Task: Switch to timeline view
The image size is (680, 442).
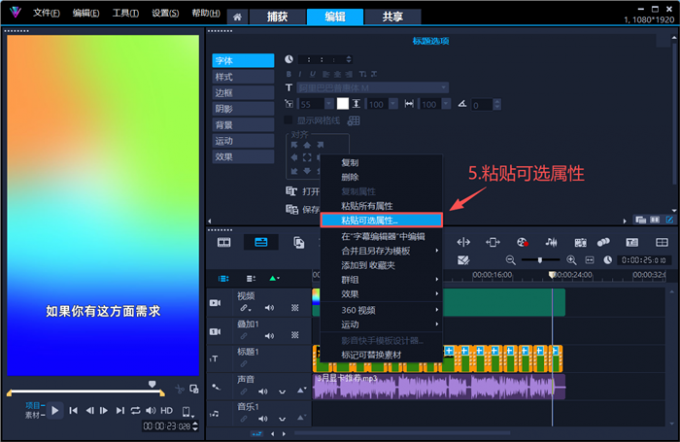Action: (x=261, y=242)
